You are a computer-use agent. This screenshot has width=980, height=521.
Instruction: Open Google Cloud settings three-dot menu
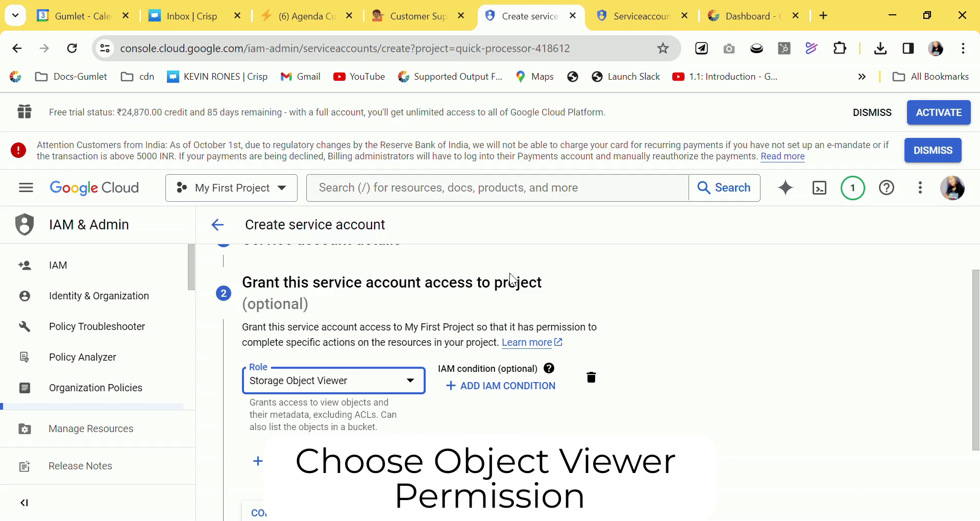click(x=920, y=188)
